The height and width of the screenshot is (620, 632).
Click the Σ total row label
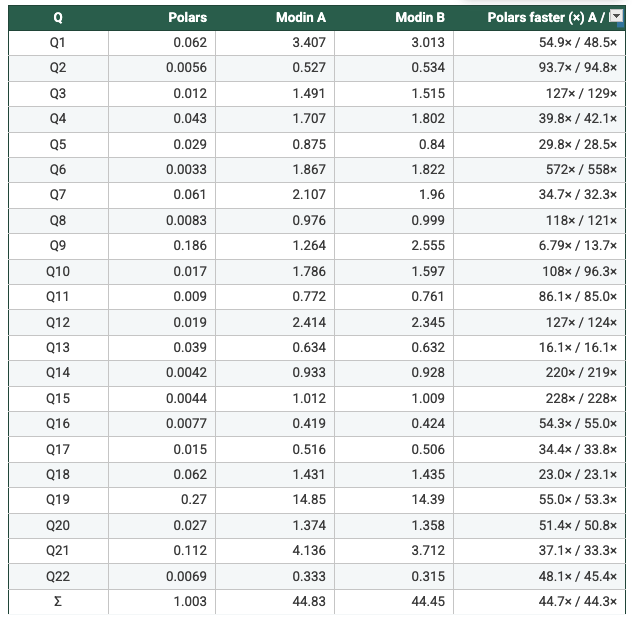pyautogui.click(x=58, y=600)
